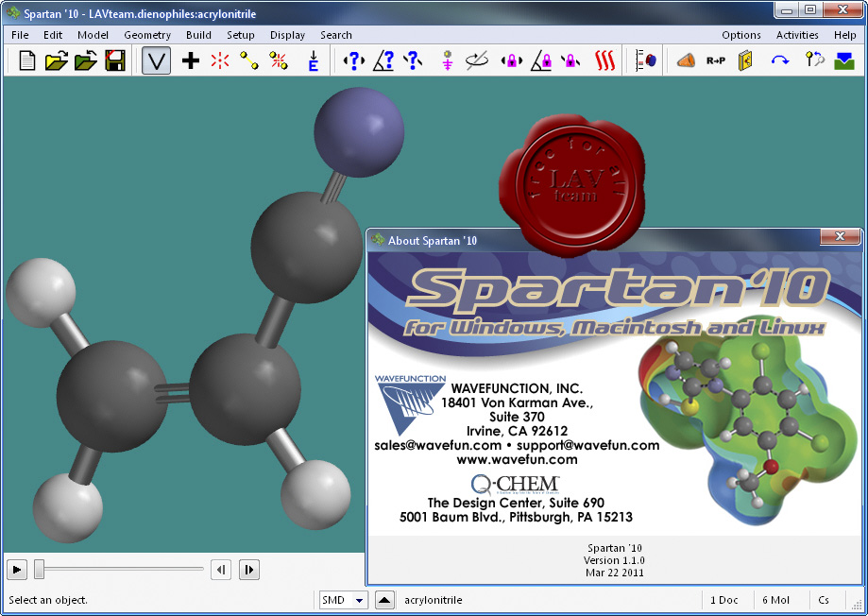Step to the previous molecule
Viewport: 868px width, 616px height.
pos(221,570)
